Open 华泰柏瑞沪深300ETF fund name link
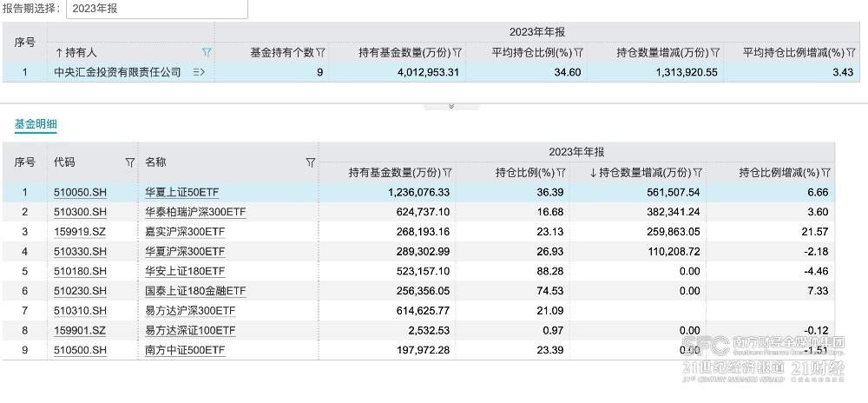Screen dimensions: 868x403 pyautogui.click(x=195, y=212)
